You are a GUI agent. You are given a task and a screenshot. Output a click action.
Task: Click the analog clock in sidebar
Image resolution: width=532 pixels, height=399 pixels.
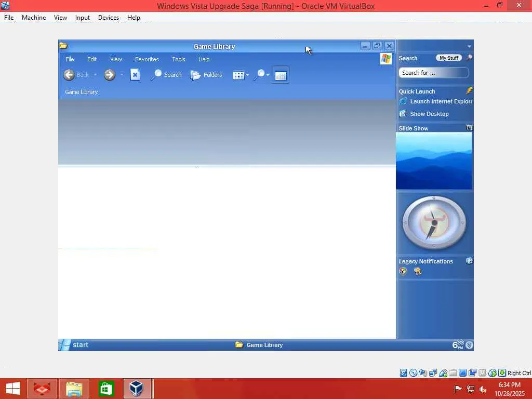coord(434,222)
